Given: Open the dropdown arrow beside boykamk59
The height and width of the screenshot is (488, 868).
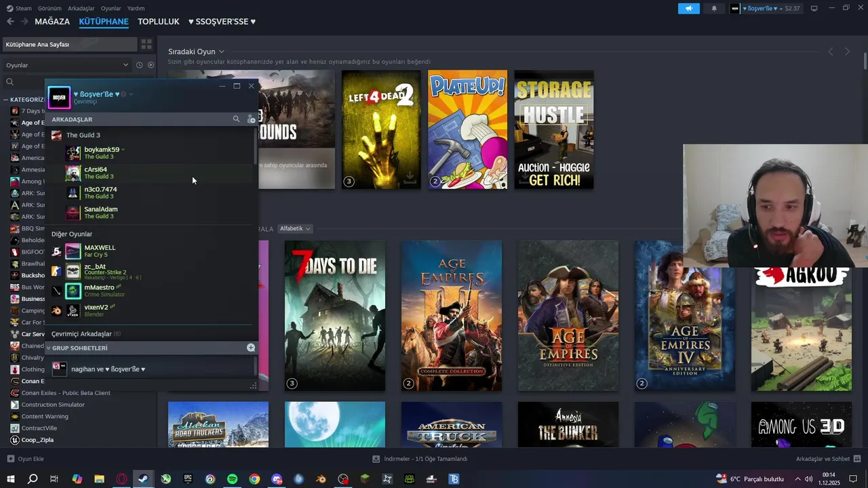Looking at the screenshot, I should pyautogui.click(x=123, y=150).
